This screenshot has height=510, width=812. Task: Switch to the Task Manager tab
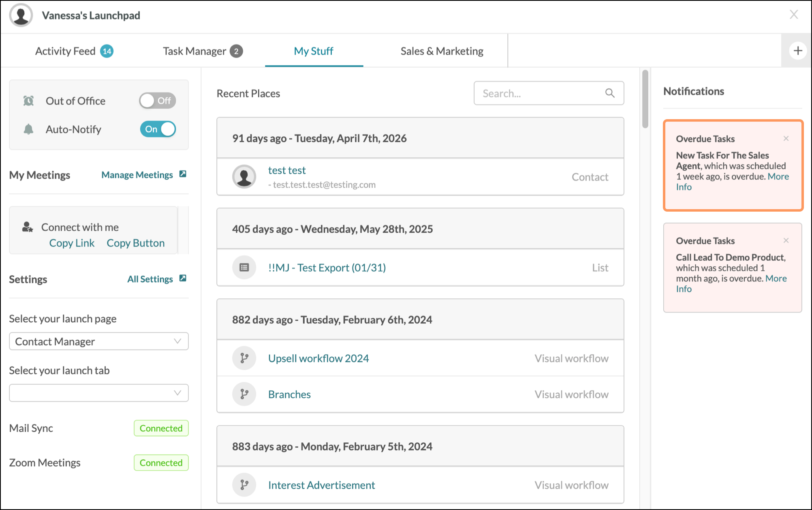pyautogui.click(x=203, y=51)
